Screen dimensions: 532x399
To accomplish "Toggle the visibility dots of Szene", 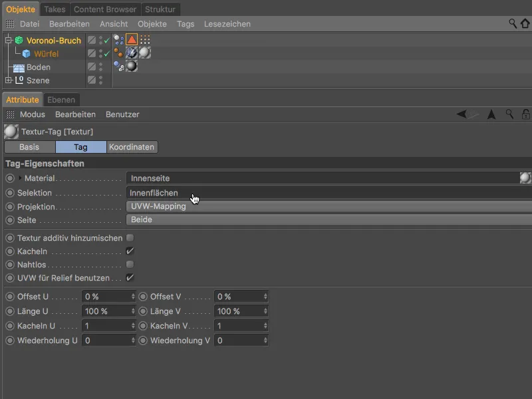I will click(x=101, y=80).
